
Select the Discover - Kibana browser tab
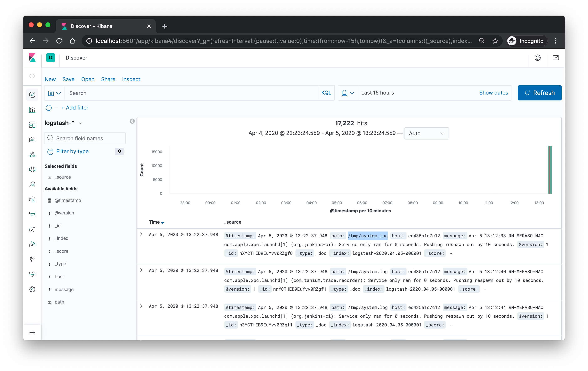click(105, 26)
